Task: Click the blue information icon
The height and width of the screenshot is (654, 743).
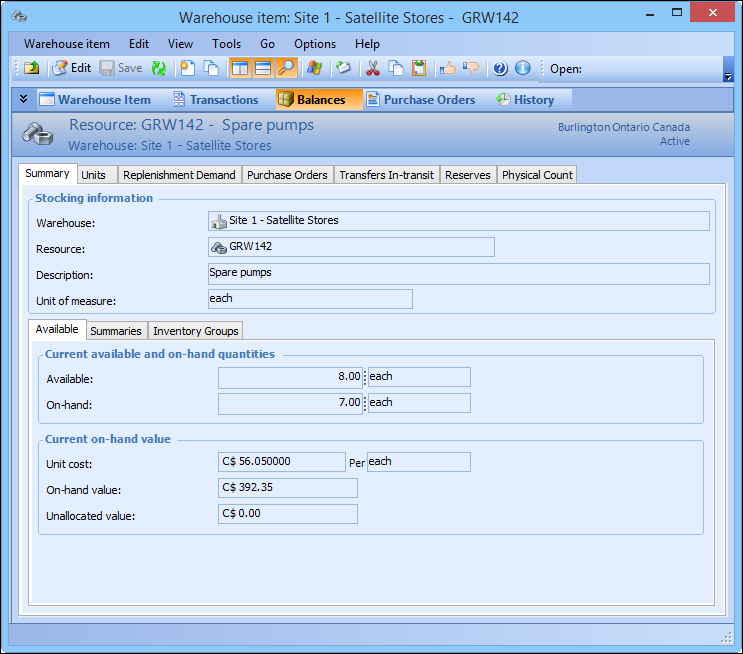Action: (x=522, y=69)
